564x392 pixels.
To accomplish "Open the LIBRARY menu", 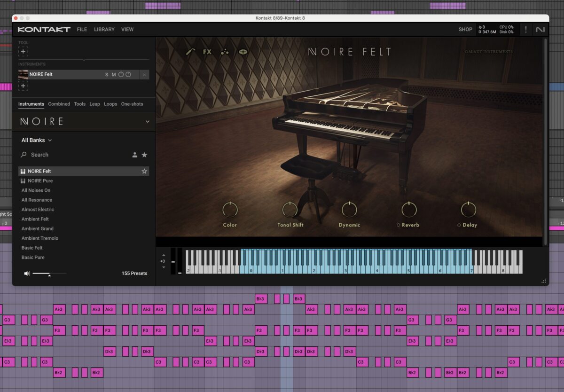I will 104,29.
